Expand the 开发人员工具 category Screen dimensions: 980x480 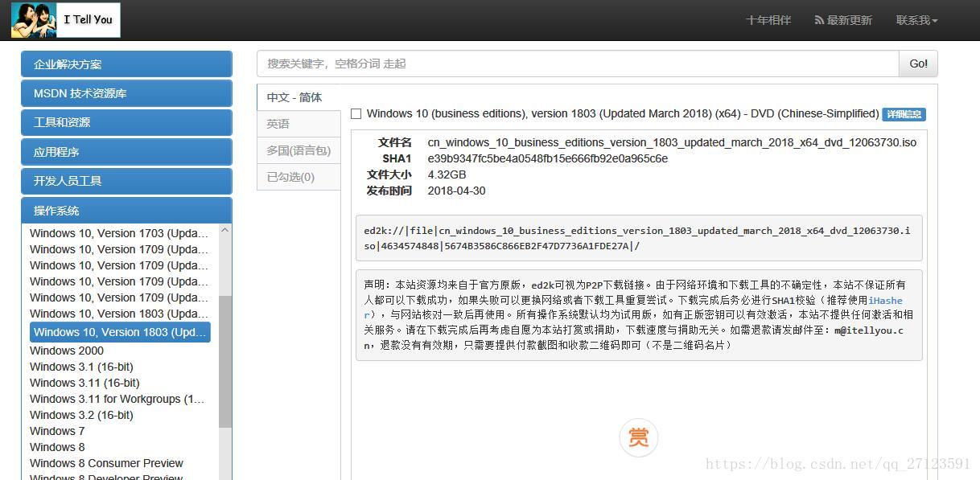click(126, 181)
